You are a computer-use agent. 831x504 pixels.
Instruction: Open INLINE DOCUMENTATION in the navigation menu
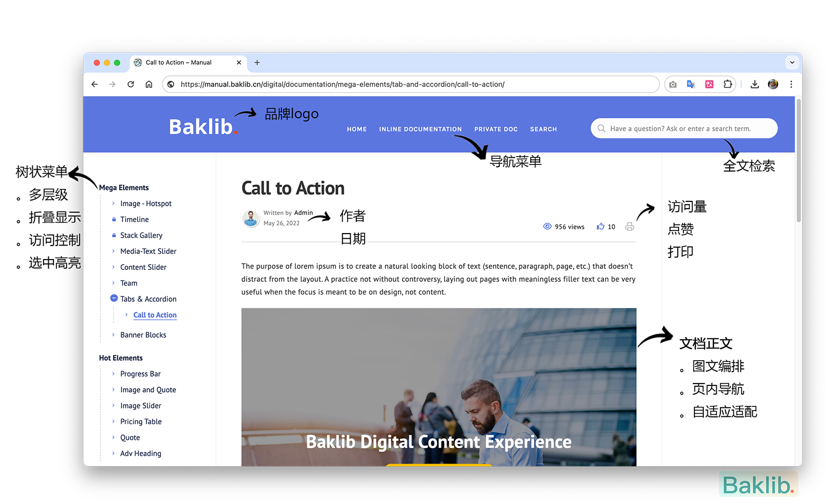(420, 129)
